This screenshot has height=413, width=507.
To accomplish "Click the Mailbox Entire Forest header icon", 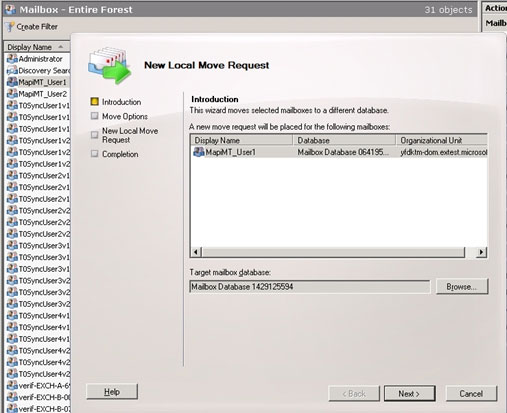I will (10, 10).
